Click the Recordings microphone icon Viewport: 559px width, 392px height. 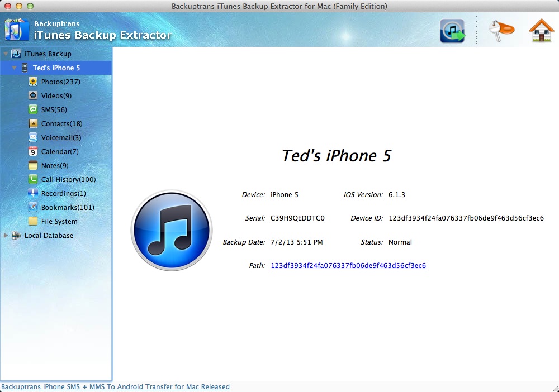[33, 193]
